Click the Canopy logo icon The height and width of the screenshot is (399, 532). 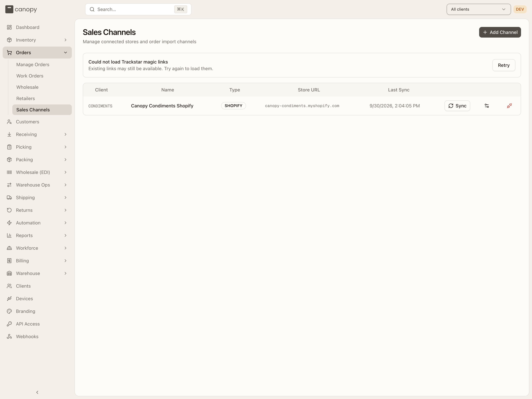coord(9,9)
